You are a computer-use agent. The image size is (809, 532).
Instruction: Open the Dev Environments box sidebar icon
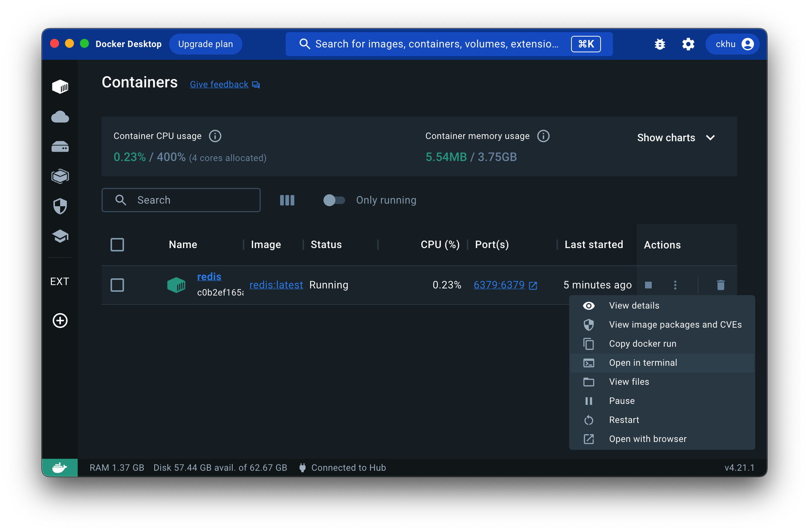[x=60, y=176]
